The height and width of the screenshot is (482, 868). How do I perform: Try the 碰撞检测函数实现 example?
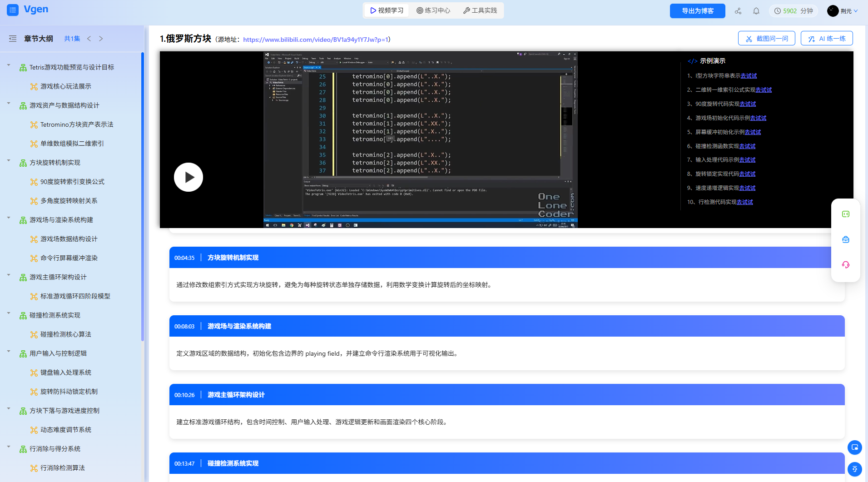tap(747, 146)
